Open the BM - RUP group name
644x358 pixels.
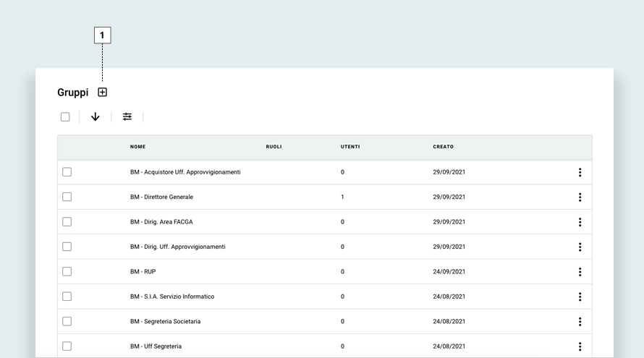pyautogui.click(x=143, y=272)
